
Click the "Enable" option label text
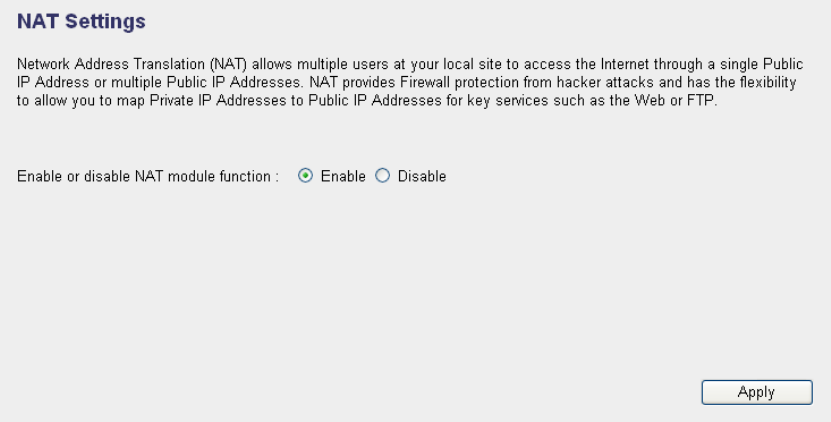pyautogui.click(x=342, y=176)
